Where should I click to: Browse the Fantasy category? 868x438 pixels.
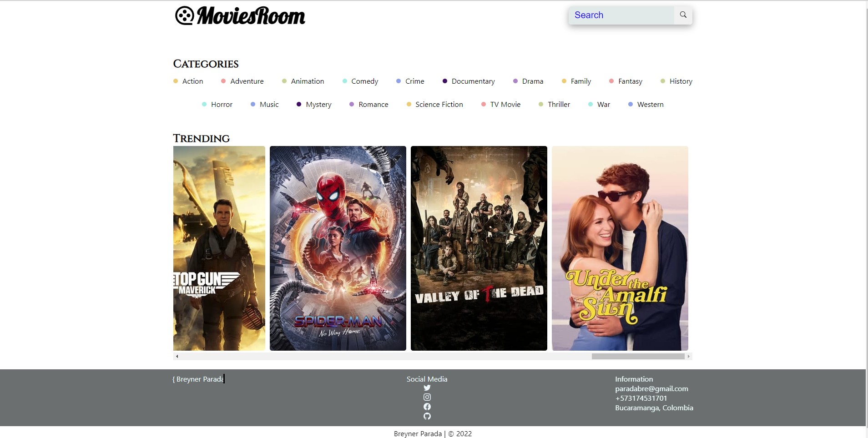626,81
